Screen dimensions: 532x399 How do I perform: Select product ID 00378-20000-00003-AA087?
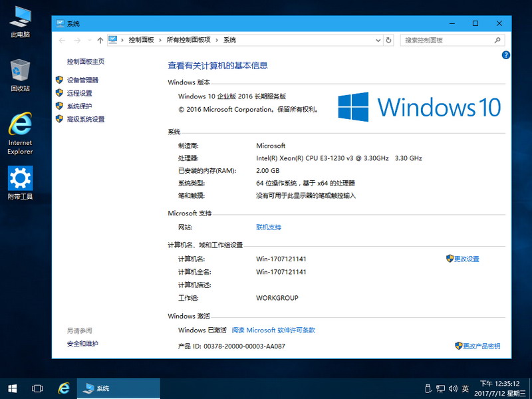(x=244, y=346)
